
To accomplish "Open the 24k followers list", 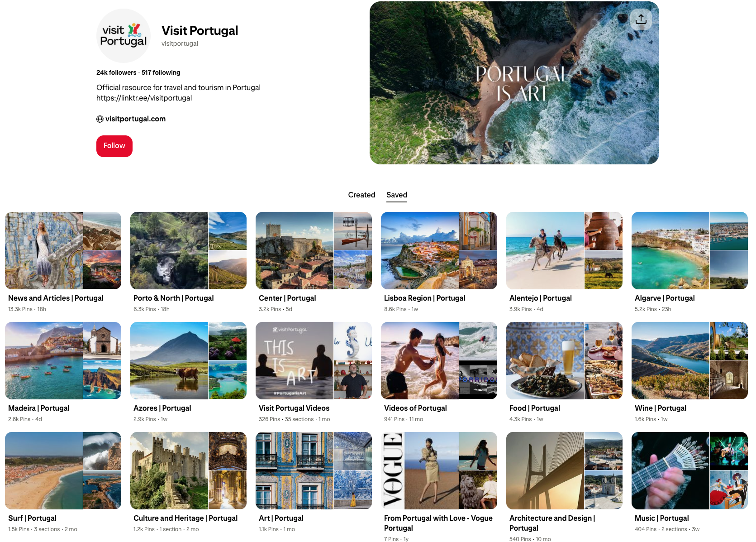I will pos(116,72).
